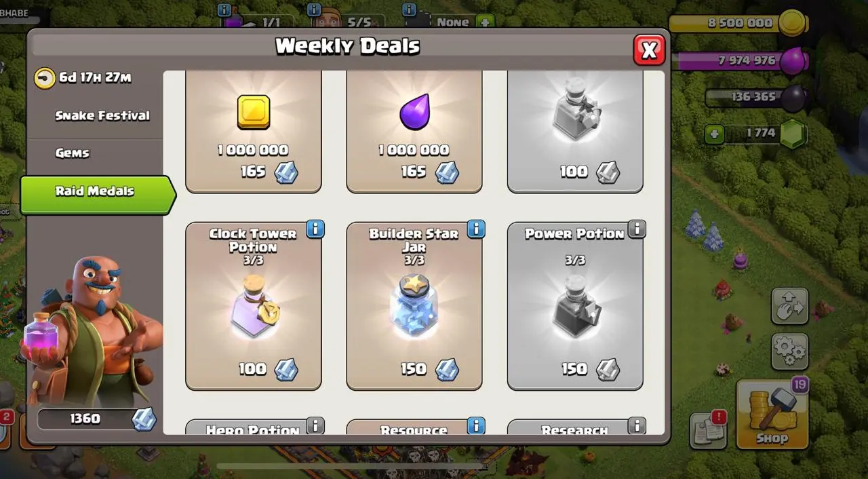868x479 pixels.
Task: Purchase Builder Star Jar for 150
Action: point(414,306)
